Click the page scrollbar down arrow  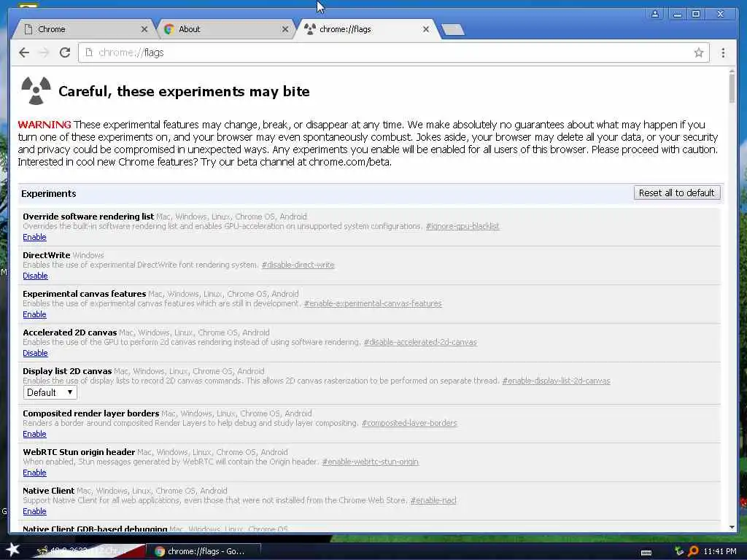coord(732,527)
